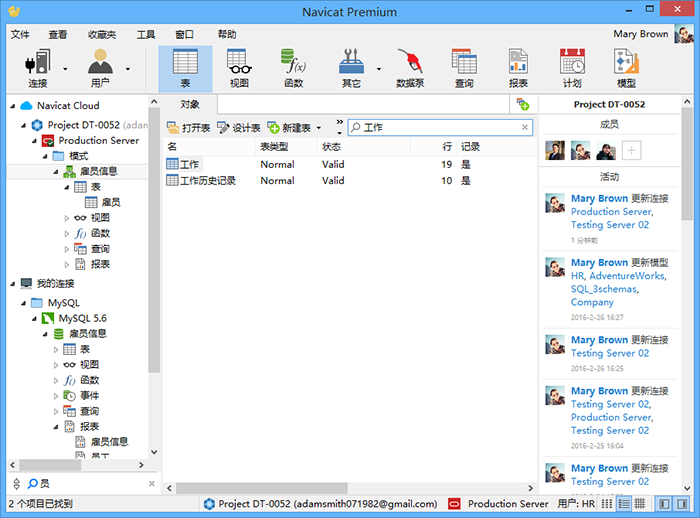The width and height of the screenshot is (700, 518).
Task: Open the 模型 (Model) toolbar icon
Action: 626,68
